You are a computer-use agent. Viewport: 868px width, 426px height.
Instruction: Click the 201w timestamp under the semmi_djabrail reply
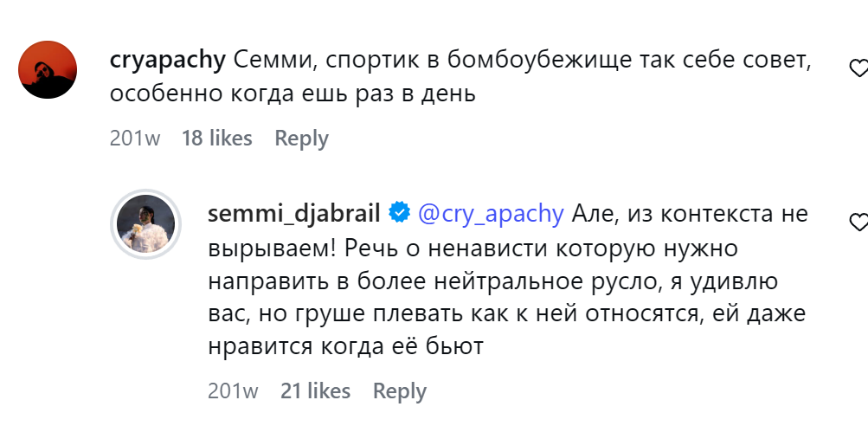point(233,390)
